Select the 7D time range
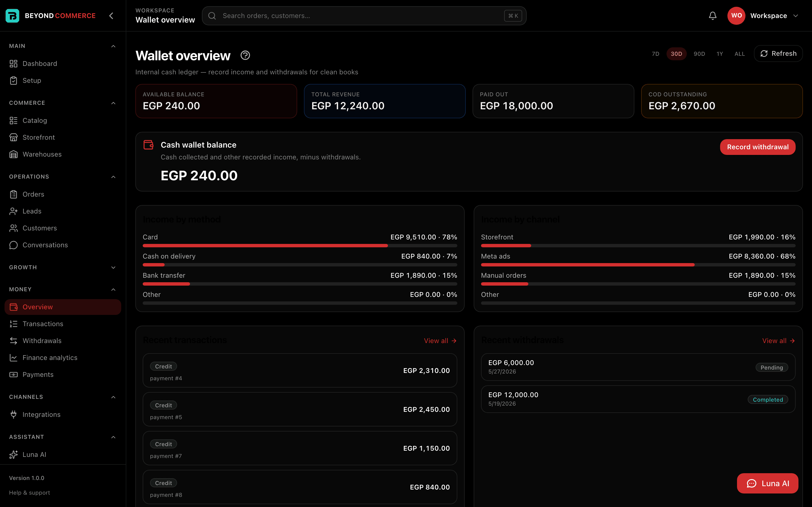 pyautogui.click(x=655, y=54)
